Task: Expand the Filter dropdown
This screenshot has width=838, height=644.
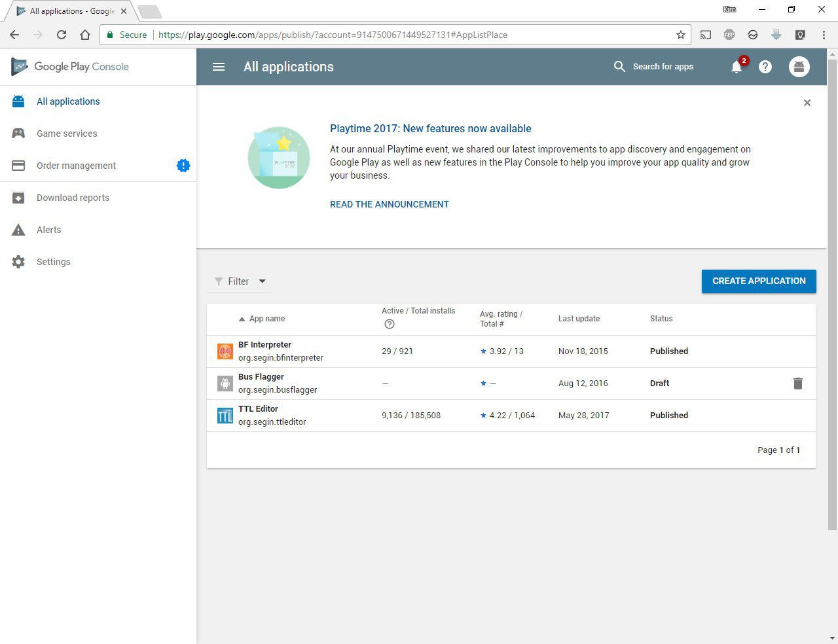Action: 240,281
